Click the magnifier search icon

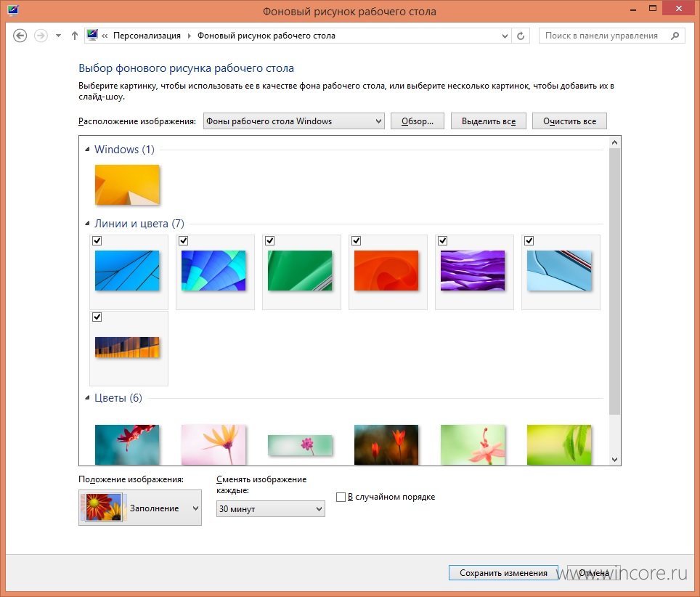[675, 36]
